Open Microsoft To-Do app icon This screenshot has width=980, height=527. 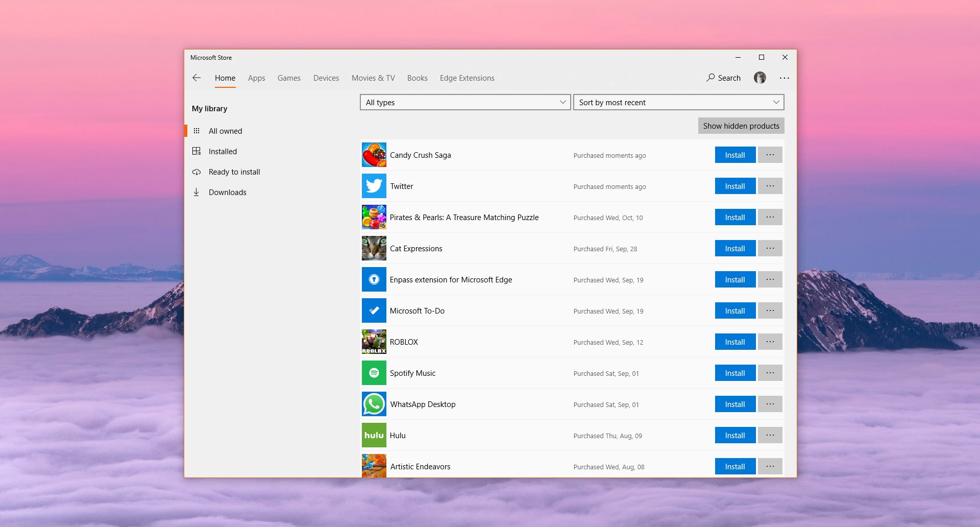[374, 310]
